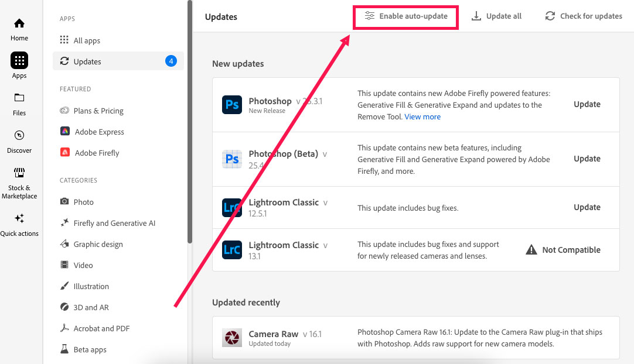Click the sidebar vertical scrollbar
Screen dimensions: 634x364
coord(189,117)
